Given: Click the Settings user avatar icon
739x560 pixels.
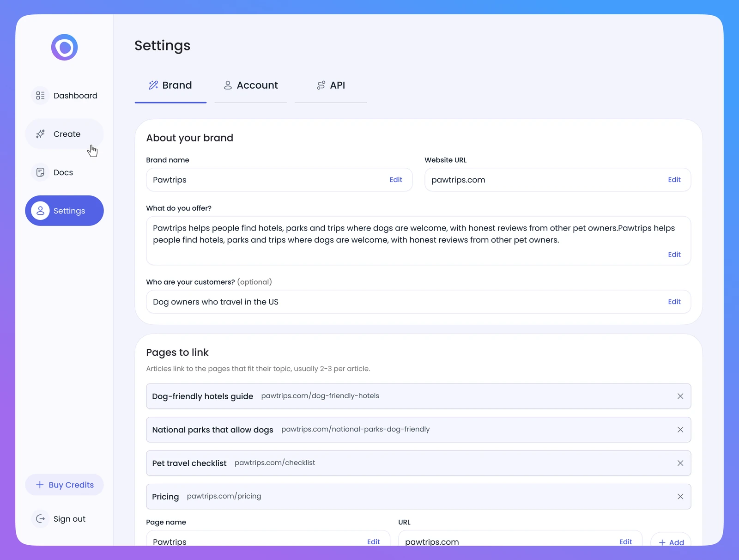Looking at the screenshot, I should pyautogui.click(x=40, y=211).
